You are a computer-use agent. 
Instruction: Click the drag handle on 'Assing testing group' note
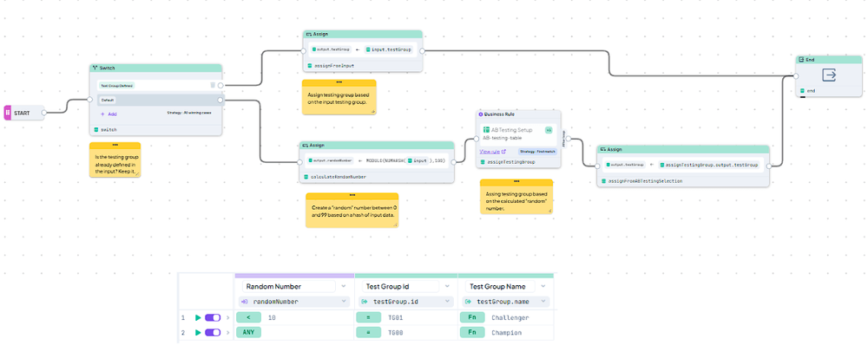[516, 181]
